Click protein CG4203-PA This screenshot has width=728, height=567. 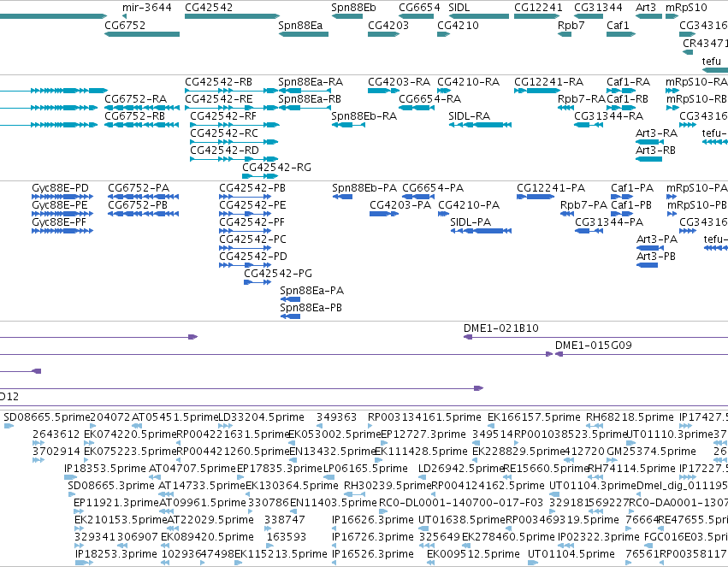[x=384, y=214]
